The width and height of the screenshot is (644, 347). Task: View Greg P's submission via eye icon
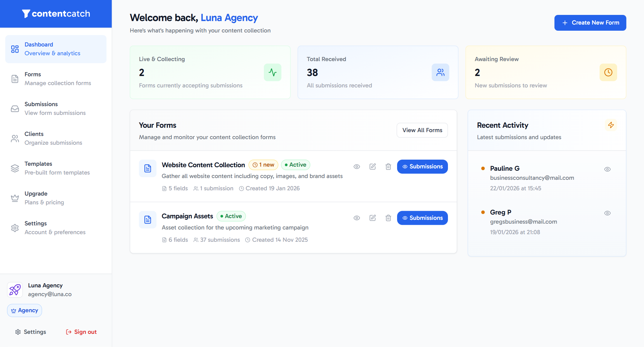607,213
